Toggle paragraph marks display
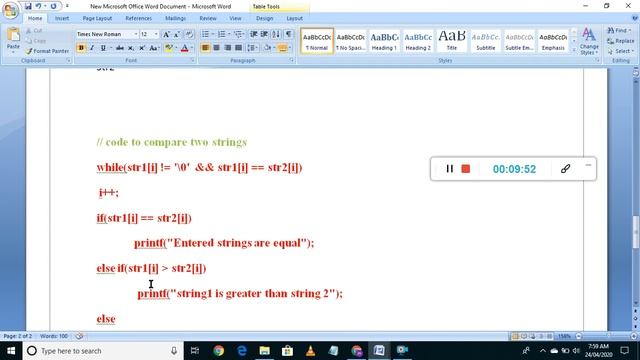Image resolution: width=640 pixels, height=360 pixels. (288, 34)
